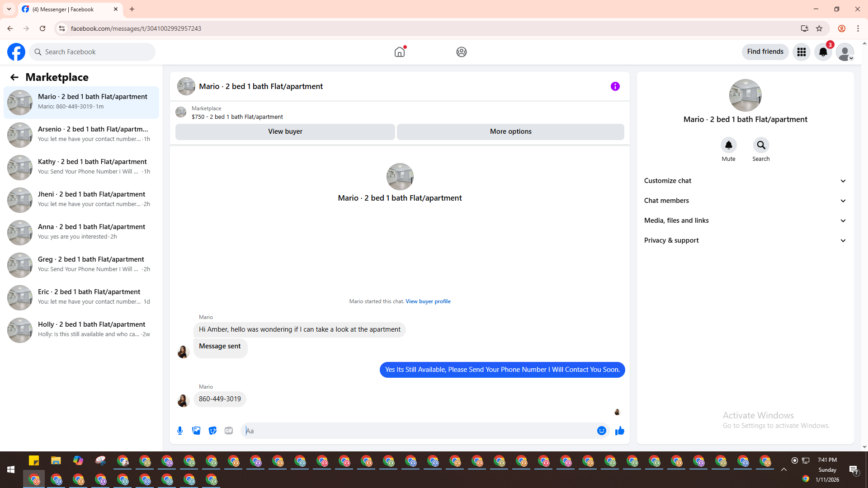Bookmark this page with the star icon
The image size is (868, 488).
coord(819,28)
